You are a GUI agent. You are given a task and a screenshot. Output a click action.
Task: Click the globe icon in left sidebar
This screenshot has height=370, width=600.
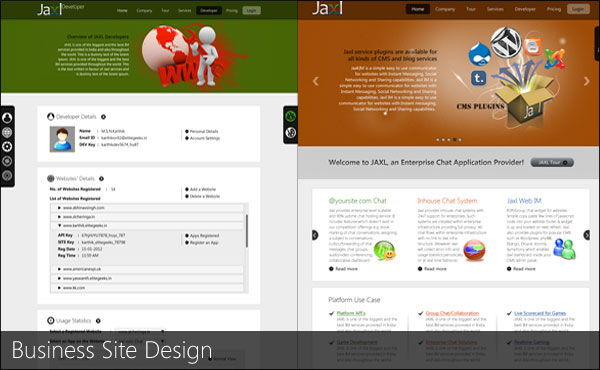point(7,132)
